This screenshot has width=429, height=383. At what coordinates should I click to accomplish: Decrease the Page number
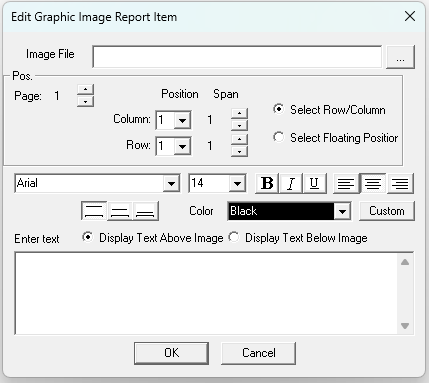click(x=85, y=101)
